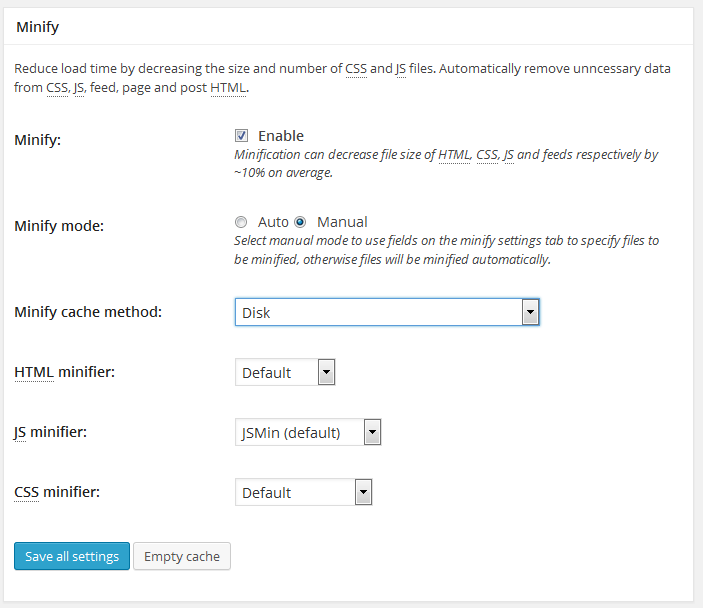
Task: Select the Manual minify mode radio button
Action: point(300,222)
